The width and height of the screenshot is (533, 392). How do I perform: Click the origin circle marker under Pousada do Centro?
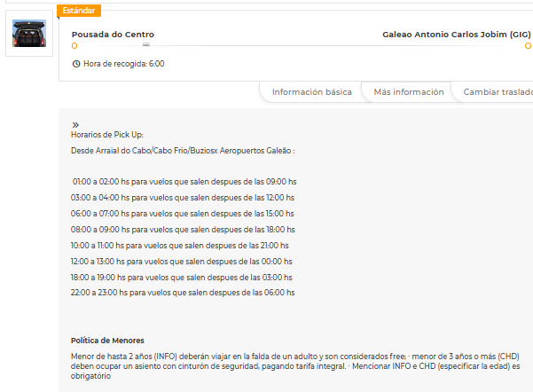[x=74, y=46]
